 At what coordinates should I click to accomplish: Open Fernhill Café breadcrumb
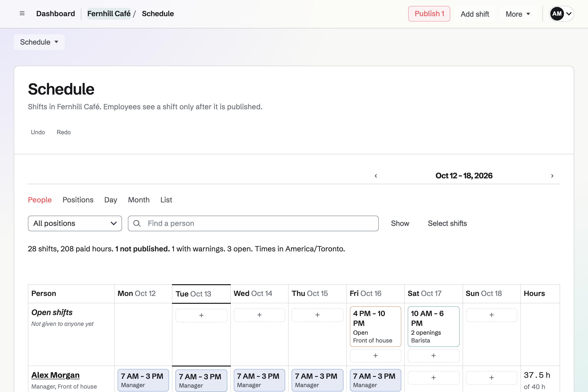(x=109, y=13)
